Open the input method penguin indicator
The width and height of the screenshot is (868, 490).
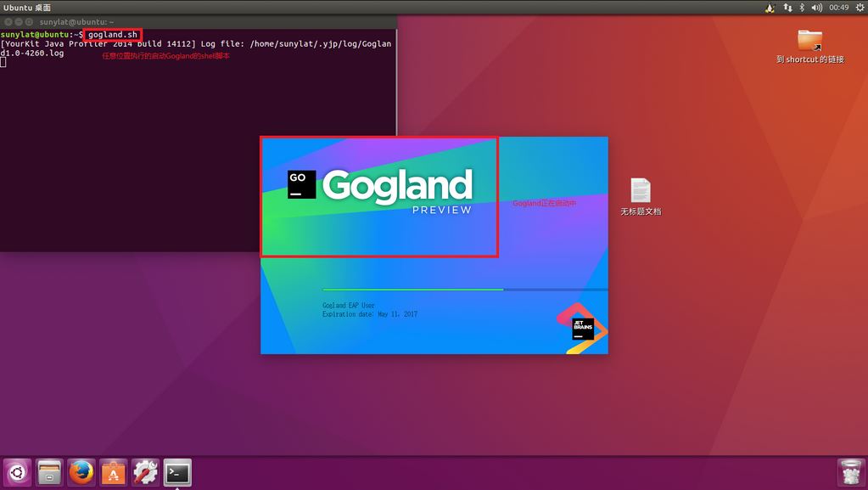[x=770, y=8]
